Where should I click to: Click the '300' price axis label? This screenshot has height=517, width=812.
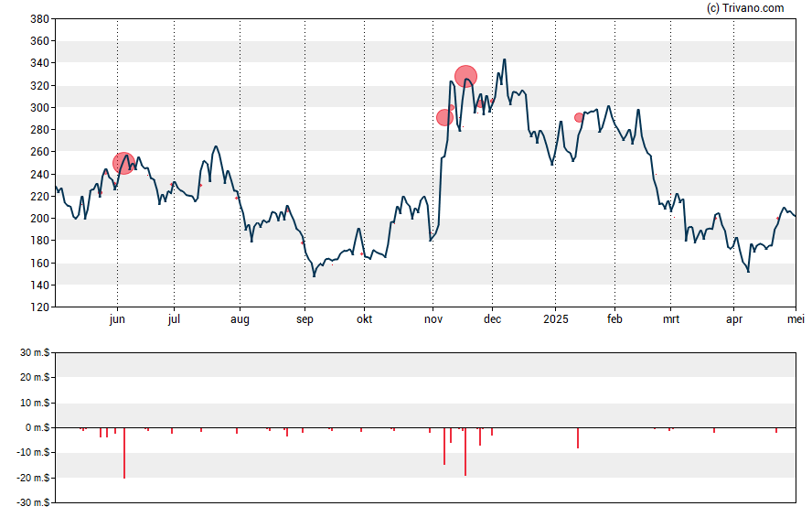point(40,108)
